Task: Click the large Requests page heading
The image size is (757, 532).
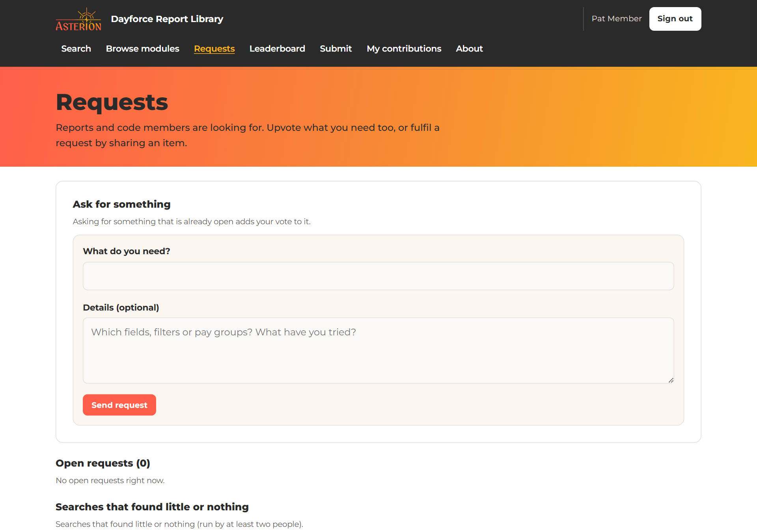Action: (x=112, y=102)
